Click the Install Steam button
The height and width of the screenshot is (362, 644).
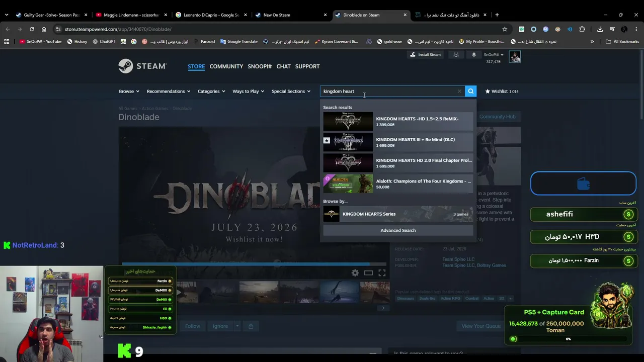[425, 55]
